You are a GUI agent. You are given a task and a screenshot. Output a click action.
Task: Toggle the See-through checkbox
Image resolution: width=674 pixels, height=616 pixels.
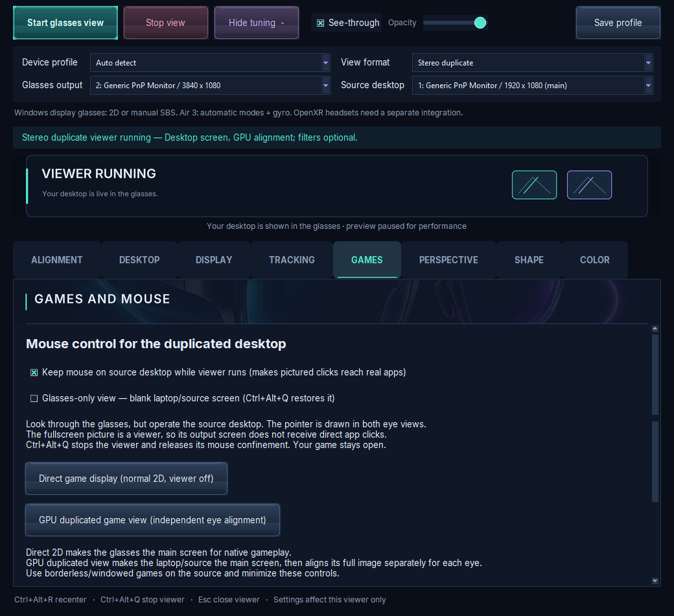321,23
